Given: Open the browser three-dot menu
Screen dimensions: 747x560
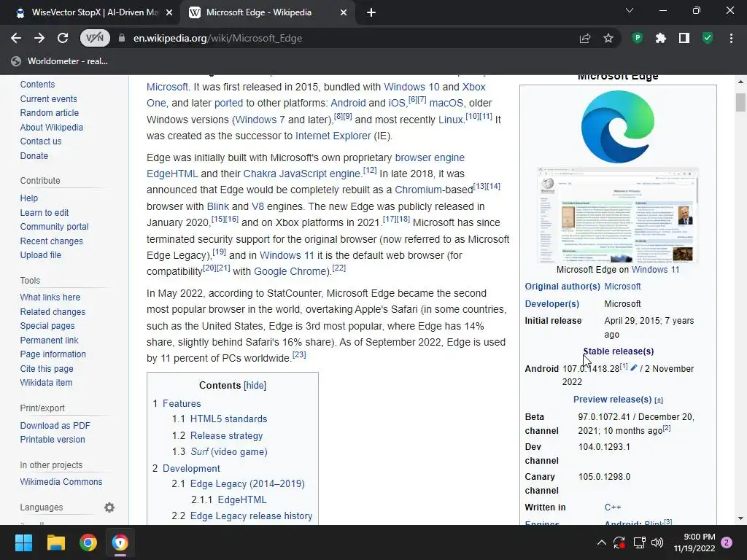Looking at the screenshot, I should coord(731,38).
